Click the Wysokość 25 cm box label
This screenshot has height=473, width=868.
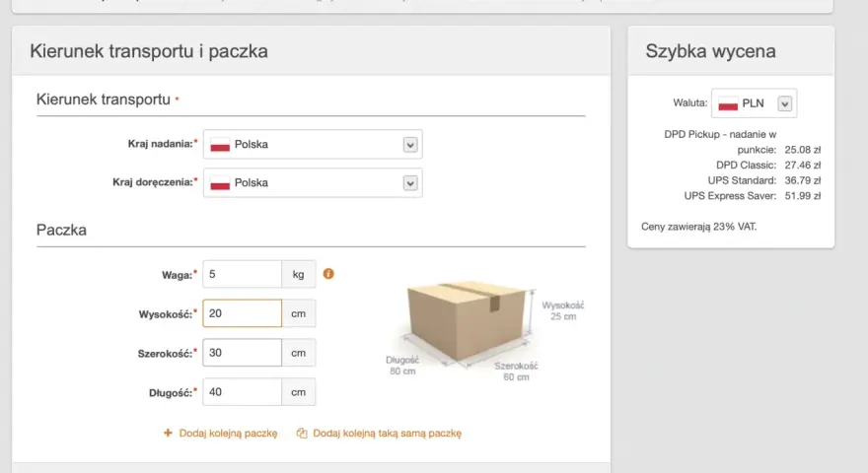click(563, 311)
